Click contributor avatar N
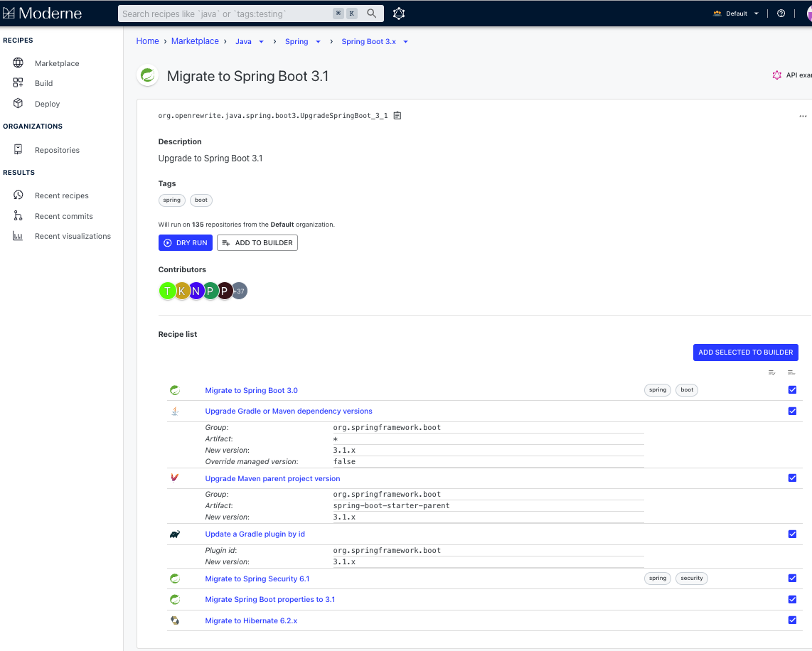The width and height of the screenshot is (812, 651). [196, 291]
